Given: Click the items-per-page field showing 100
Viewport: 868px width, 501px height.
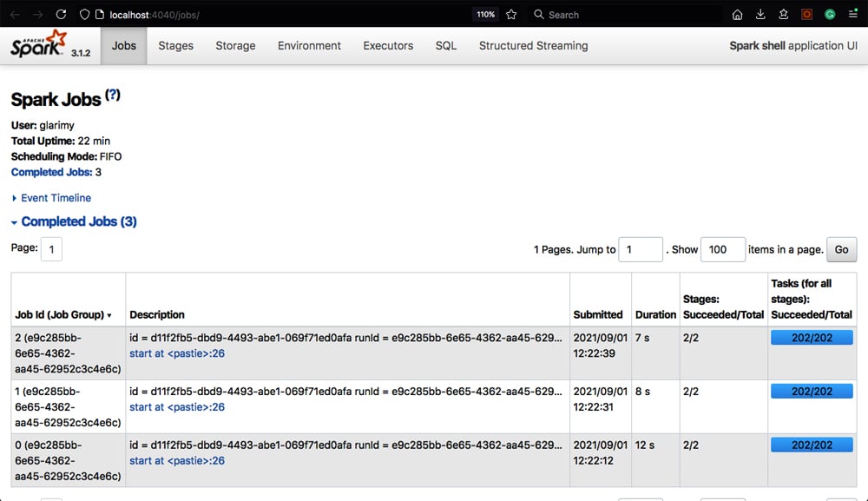Looking at the screenshot, I should click(x=722, y=249).
